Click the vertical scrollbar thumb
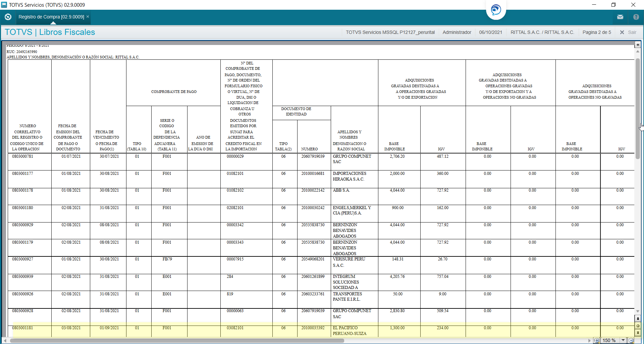The height and width of the screenshot is (344, 644). point(638,108)
